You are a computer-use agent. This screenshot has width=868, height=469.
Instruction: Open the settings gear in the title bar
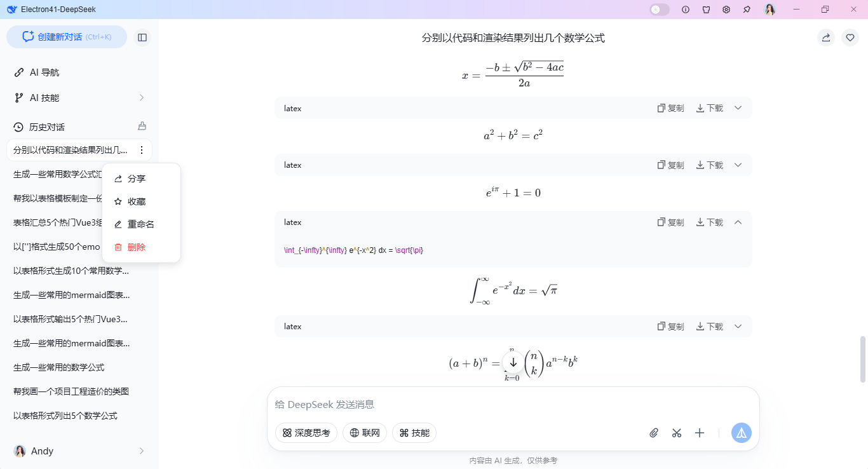pyautogui.click(x=726, y=10)
